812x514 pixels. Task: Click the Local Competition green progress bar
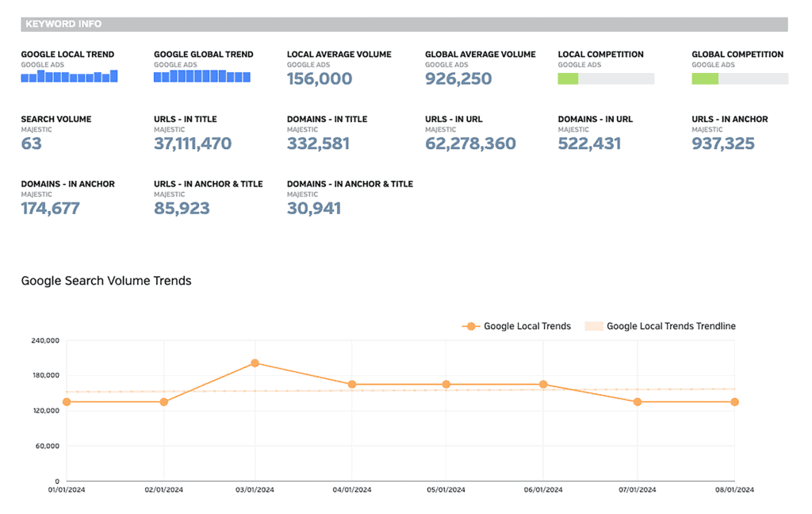coord(606,79)
